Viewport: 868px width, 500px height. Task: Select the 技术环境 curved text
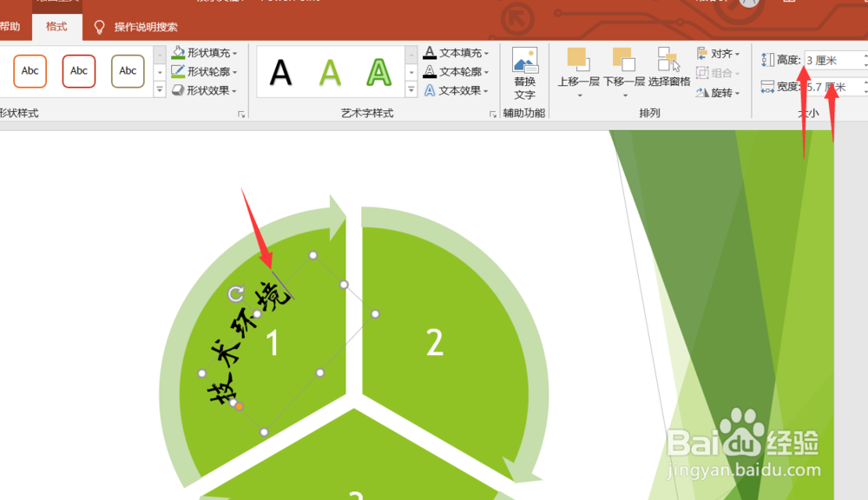tap(250, 344)
